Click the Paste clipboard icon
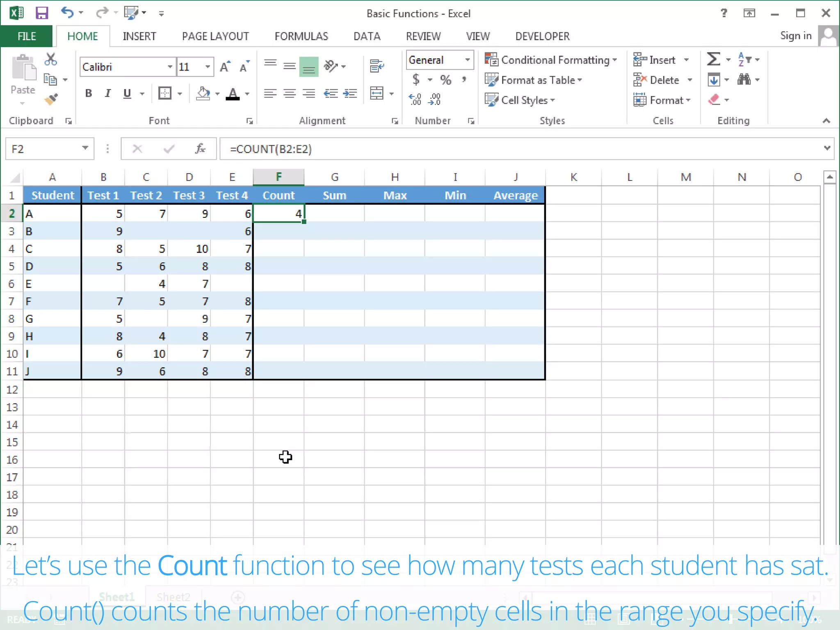This screenshot has height=630, width=840. coord(23,68)
